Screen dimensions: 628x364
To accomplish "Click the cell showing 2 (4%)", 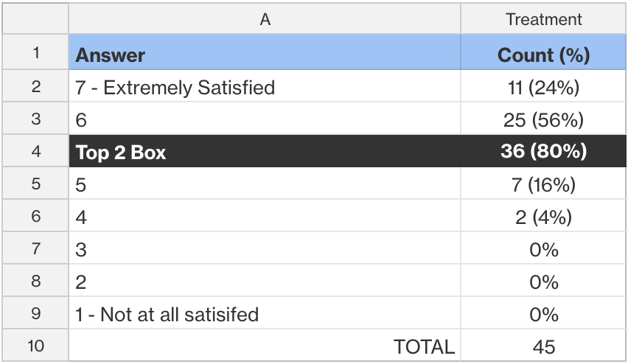I will (x=543, y=216).
